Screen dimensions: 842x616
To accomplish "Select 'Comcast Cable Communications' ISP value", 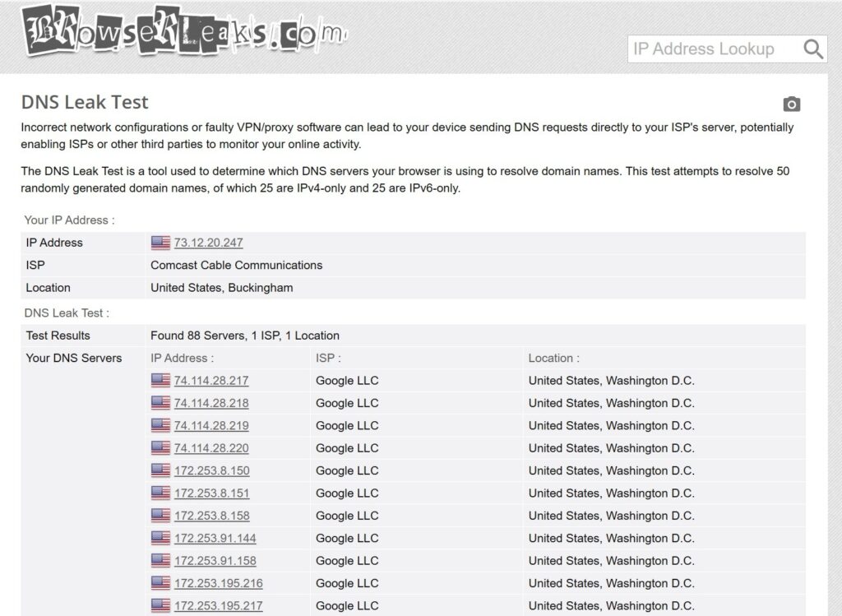I will (236, 266).
